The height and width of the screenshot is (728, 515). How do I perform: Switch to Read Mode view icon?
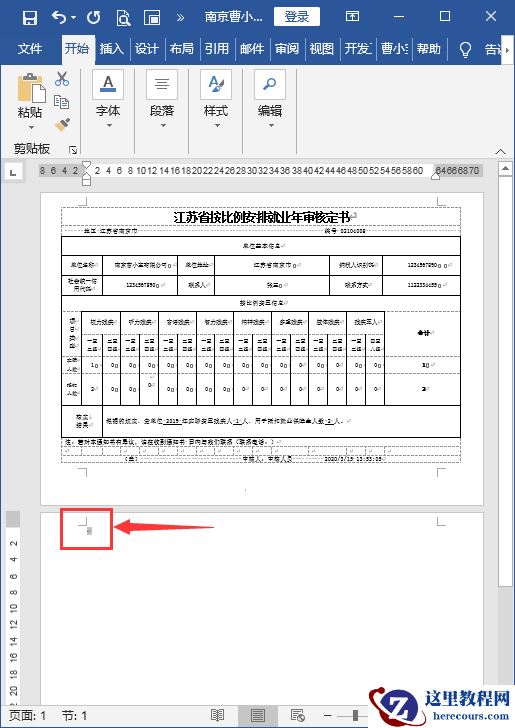217,715
